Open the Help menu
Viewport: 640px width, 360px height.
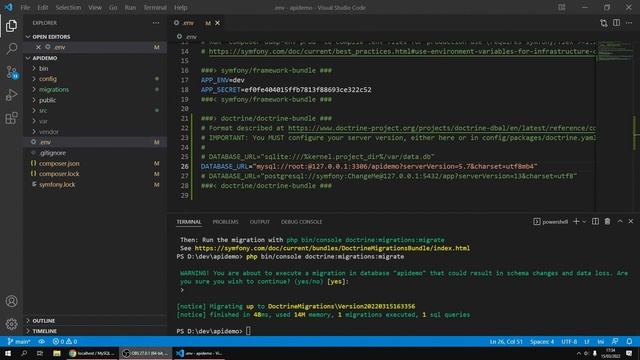coord(180,7)
